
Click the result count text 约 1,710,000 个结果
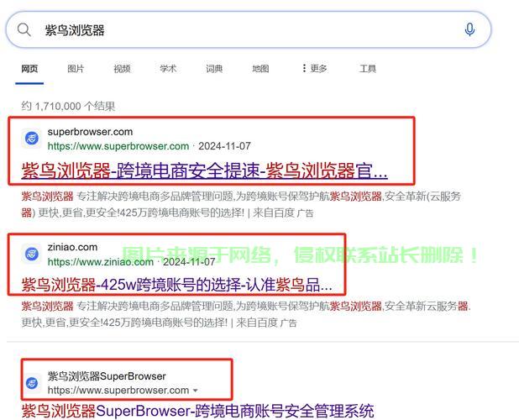point(68,106)
